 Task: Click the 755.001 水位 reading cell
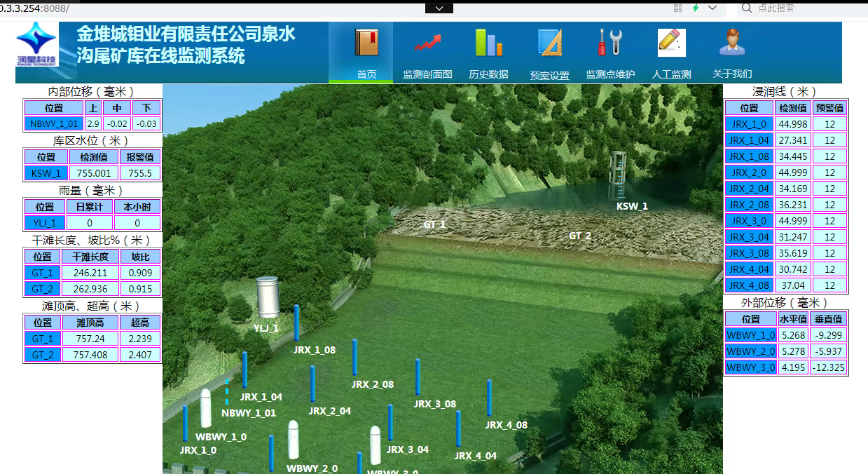[x=93, y=172]
